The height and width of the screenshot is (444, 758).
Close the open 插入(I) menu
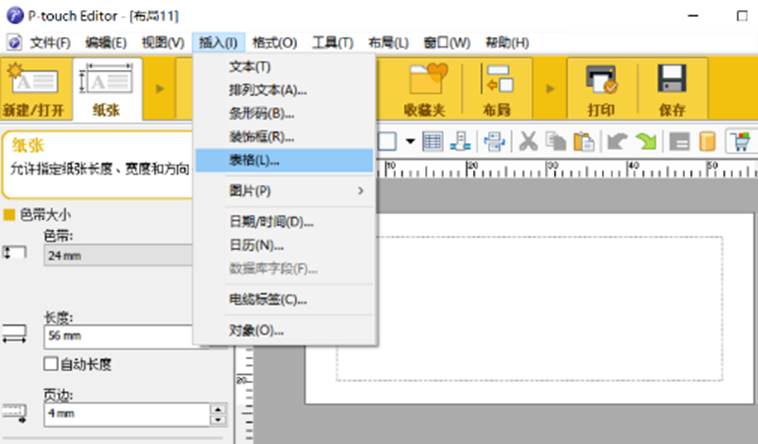tap(219, 43)
